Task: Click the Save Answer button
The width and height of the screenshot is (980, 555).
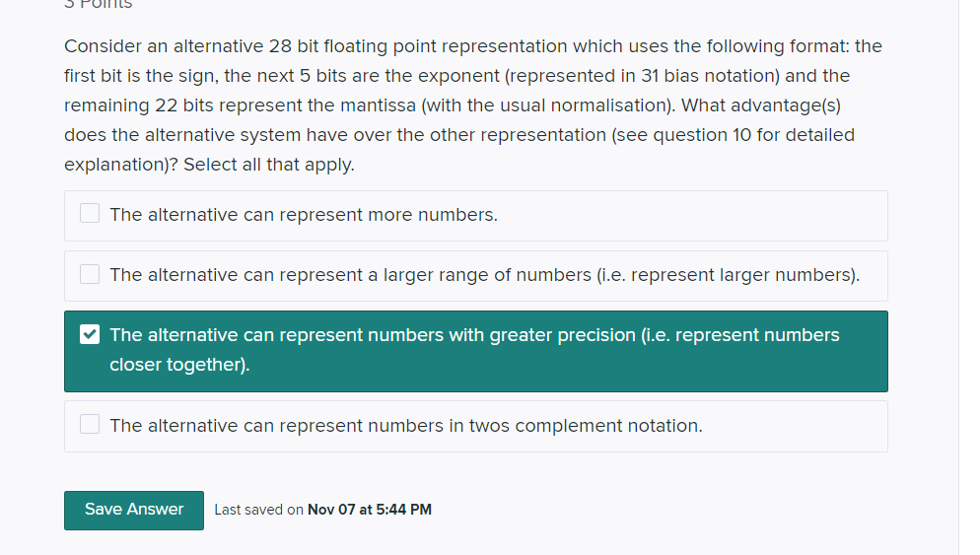Action: 134,510
